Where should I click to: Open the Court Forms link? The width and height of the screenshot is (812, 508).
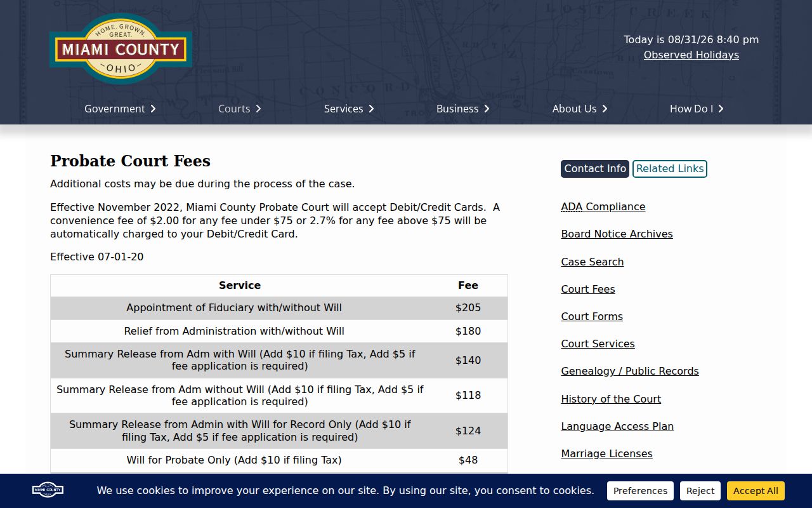[x=591, y=316]
